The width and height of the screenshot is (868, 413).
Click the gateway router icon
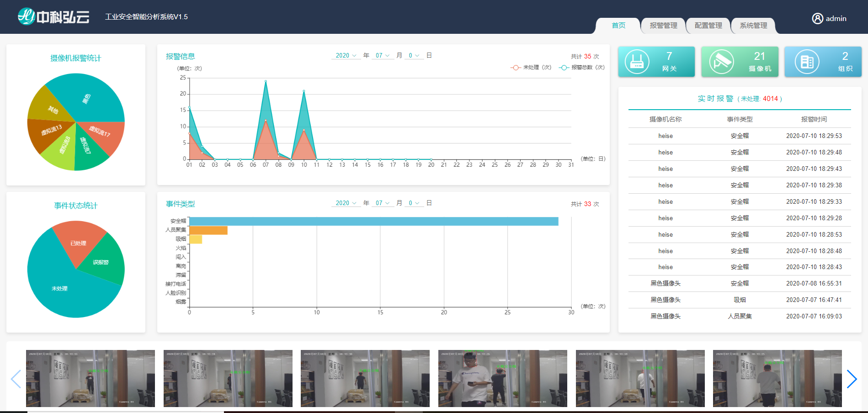(x=637, y=62)
